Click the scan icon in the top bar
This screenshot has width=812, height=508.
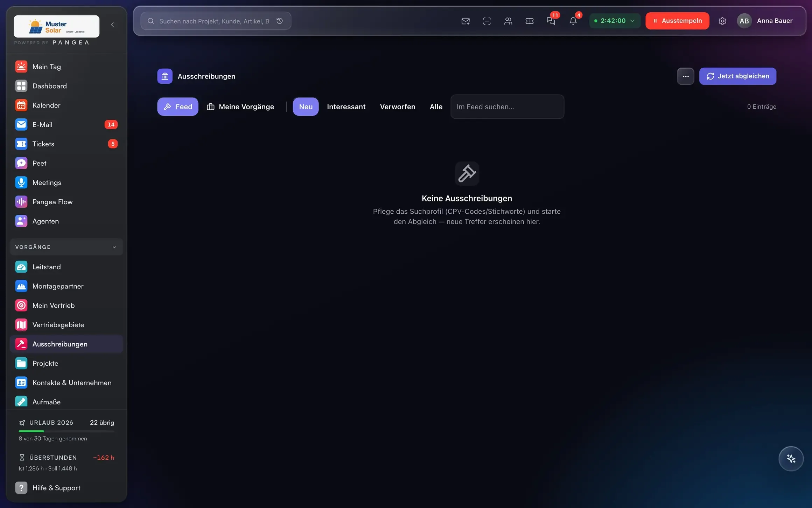487,21
